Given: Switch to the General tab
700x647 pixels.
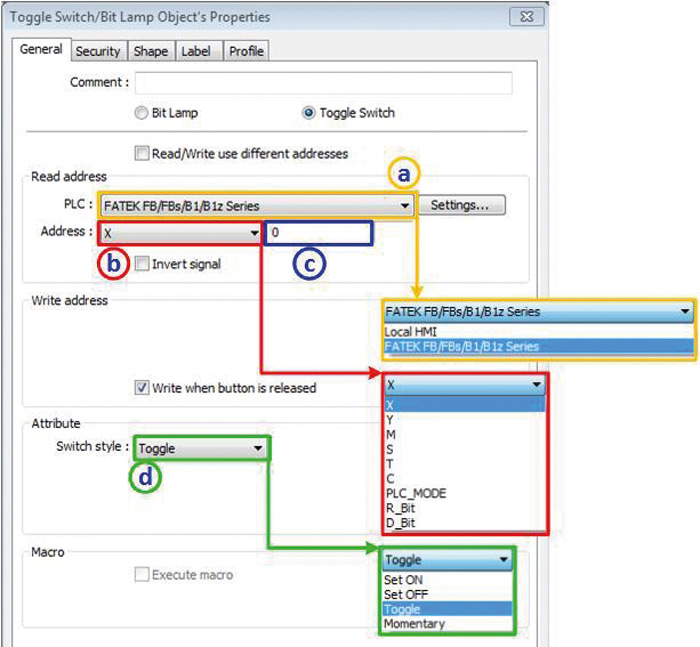Looking at the screenshot, I should click(41, 49).
